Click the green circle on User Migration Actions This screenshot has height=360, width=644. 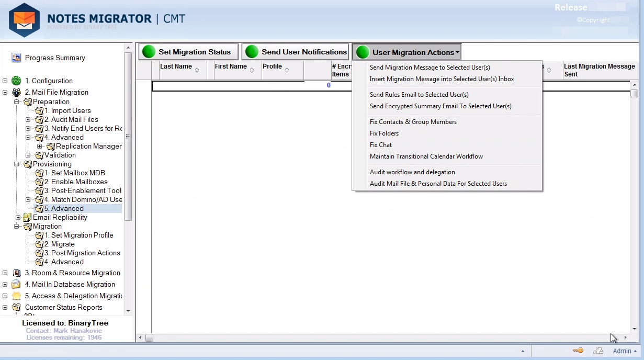tap(363, 52)
